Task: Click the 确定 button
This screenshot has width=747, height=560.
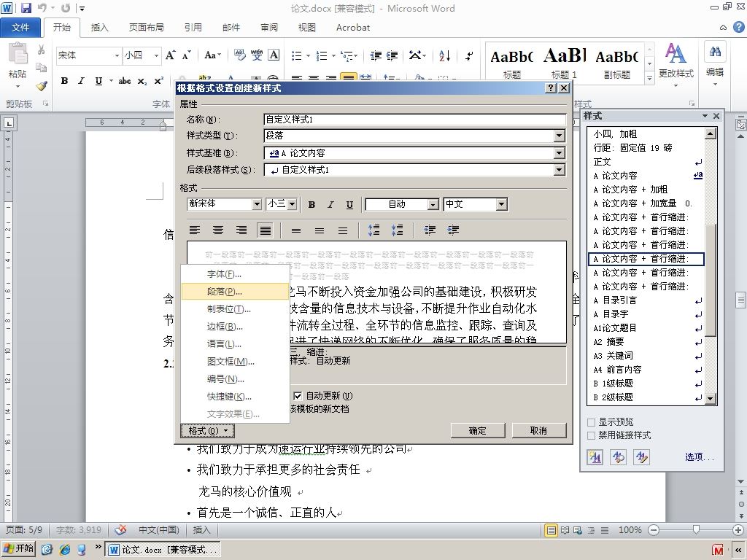Action: pyautogui.click(x=478, y=430)
